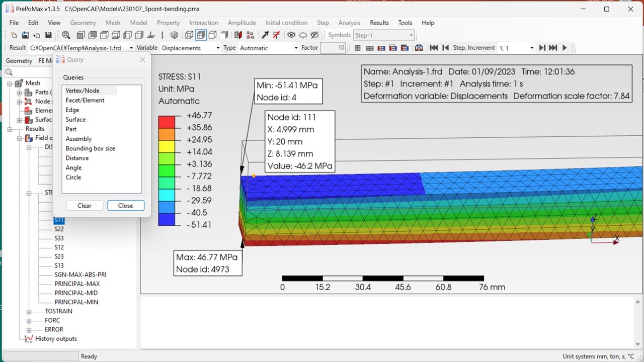Open the Help menu
The height and width of the screenshot is (362, 644).
(x=428, y=23)
